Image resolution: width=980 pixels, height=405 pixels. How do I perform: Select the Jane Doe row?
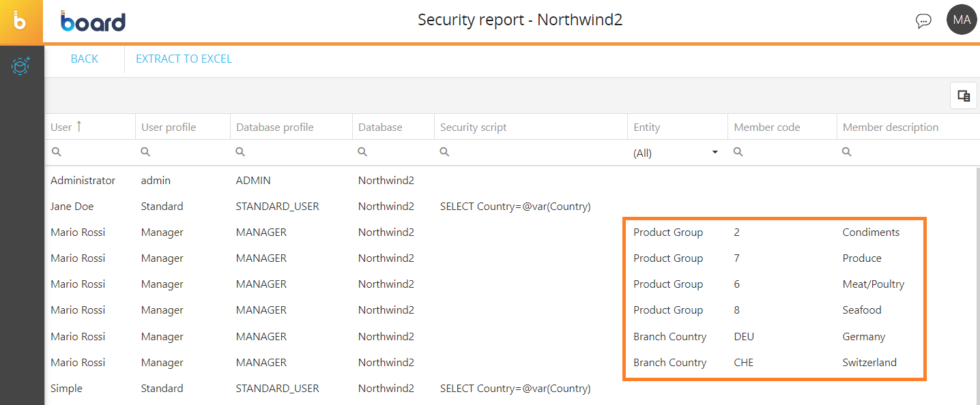click(72, 207)
